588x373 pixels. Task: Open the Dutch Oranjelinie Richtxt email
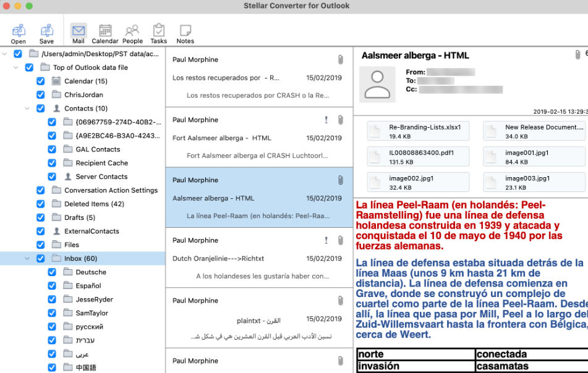point(259,258)
